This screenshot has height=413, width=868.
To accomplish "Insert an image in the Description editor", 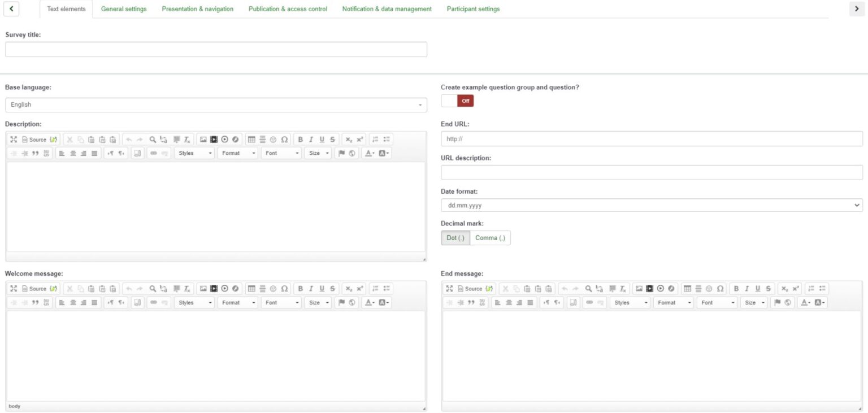I will 202,139.
